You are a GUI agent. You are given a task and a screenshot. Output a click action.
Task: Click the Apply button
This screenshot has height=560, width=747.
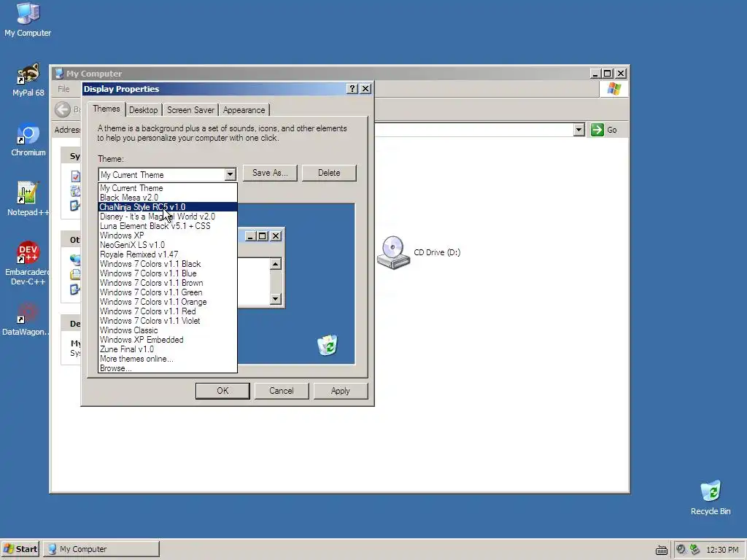click(x=341, y=391)
